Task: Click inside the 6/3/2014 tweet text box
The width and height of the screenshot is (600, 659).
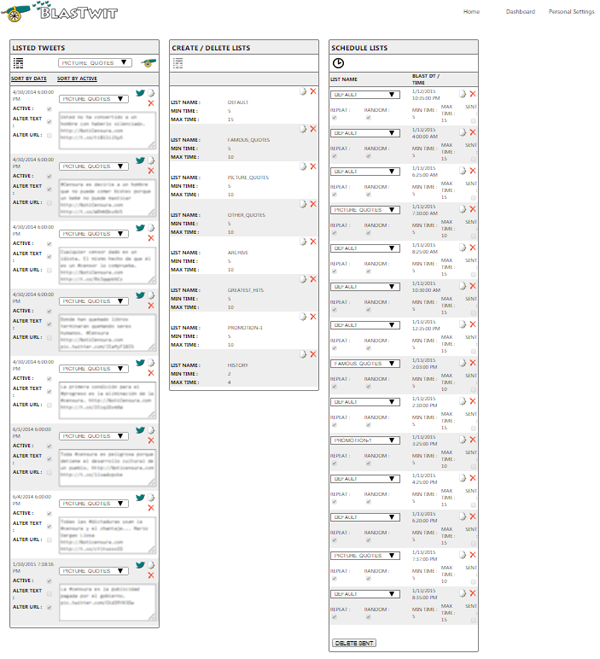Action: (x=108, y=468)
